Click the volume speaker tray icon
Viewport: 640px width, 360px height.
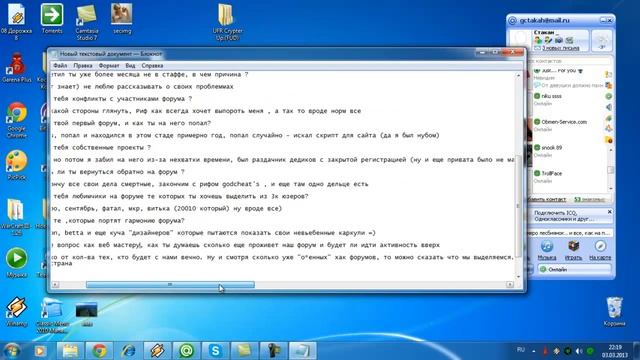tap(579, 351)
